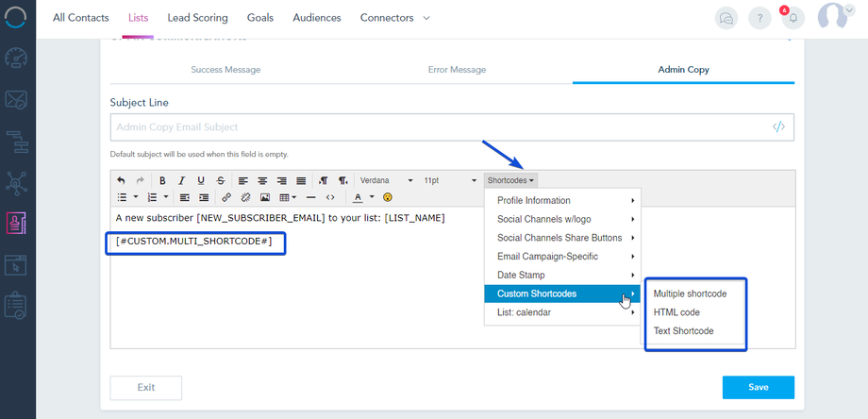Expand List: calendar submenu
This screenshot has width=868, height=419.
tap(562, 312)
